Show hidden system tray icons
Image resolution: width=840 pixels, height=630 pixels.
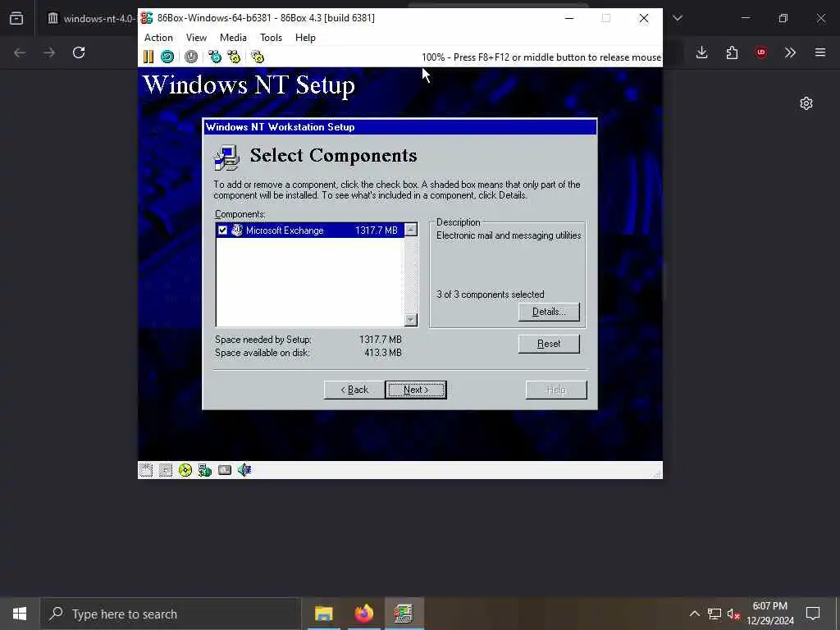[694, 614]
